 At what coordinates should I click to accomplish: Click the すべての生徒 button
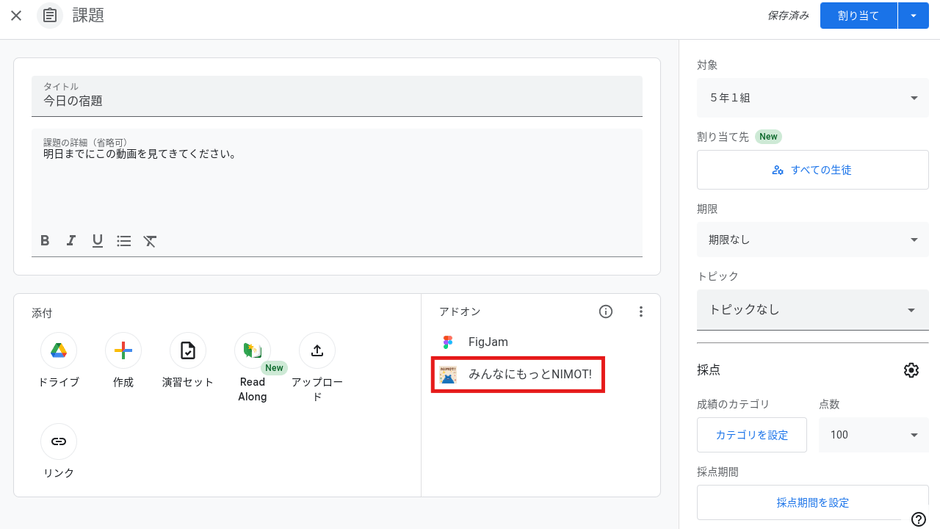click(x=812, y=170)
